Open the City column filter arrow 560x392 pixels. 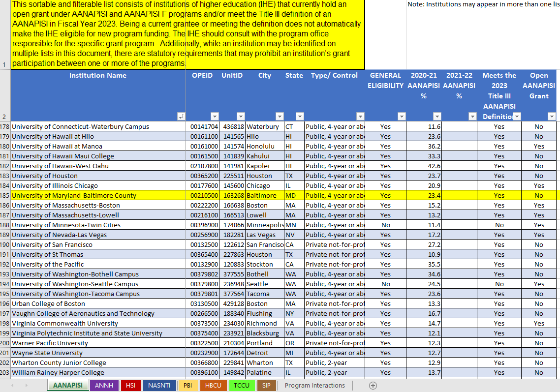(280, 117)
